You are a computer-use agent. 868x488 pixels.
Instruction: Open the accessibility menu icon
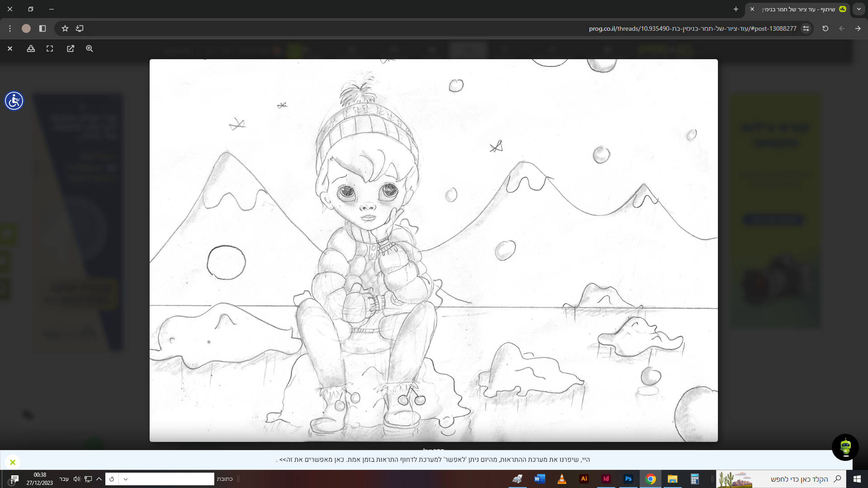click(x=14, y=101)
